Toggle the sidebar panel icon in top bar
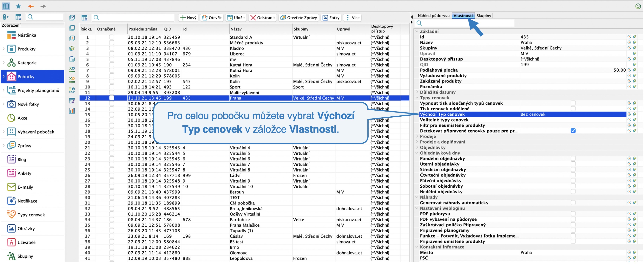644x265 pixels. [x=6, y=6]
